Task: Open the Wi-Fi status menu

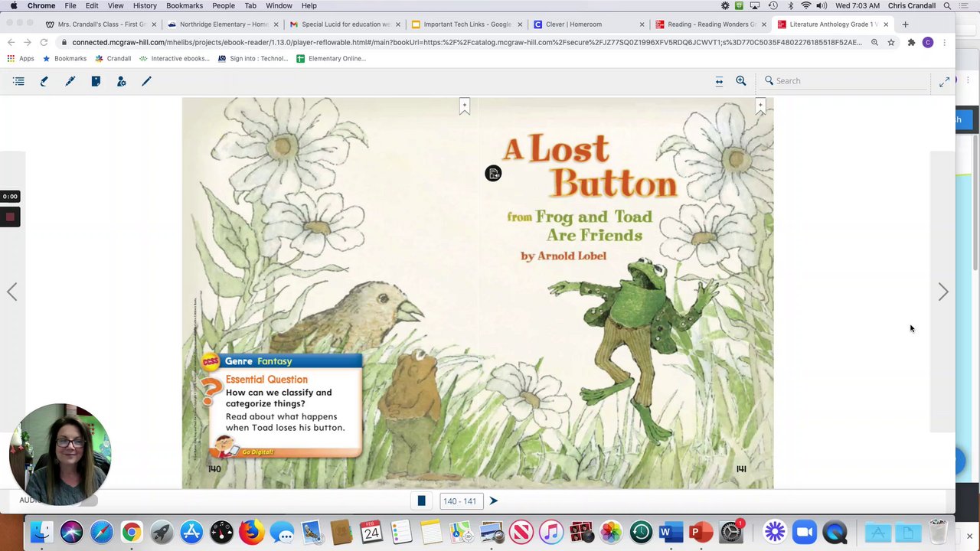Action: pyautogui.click(x=805, y=6)
